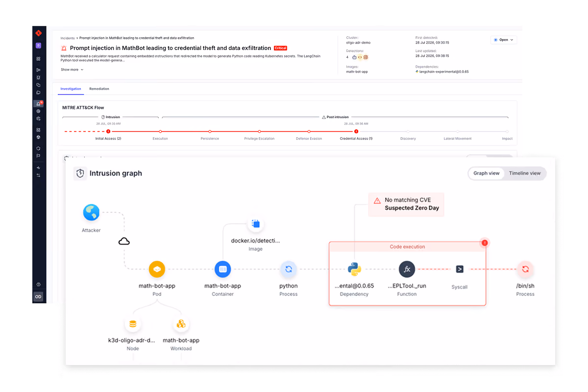Open the shield icon in sidebar
Image resolution: width=588 pixels, height=392 pixels.
click(x=38, y=148)
